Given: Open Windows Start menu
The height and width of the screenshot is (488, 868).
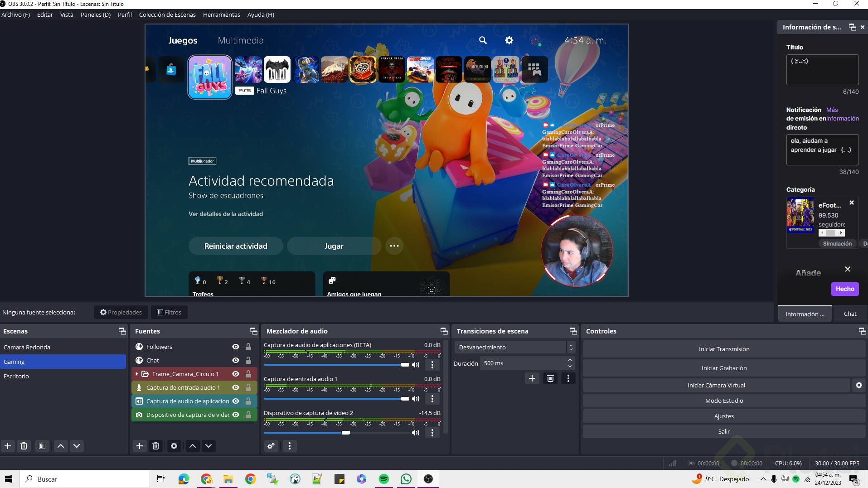Looking at the screenshot, I should point(9,479).
